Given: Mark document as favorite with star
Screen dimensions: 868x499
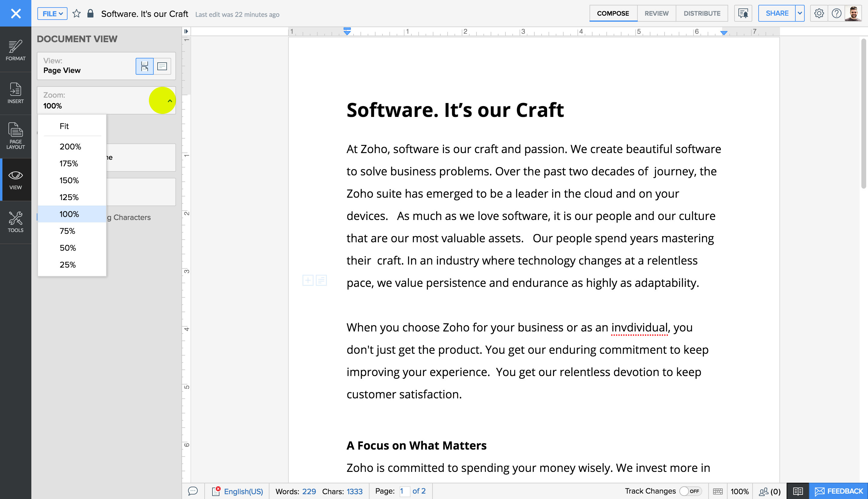Looking at the screenshot, I should pos(77,14).
